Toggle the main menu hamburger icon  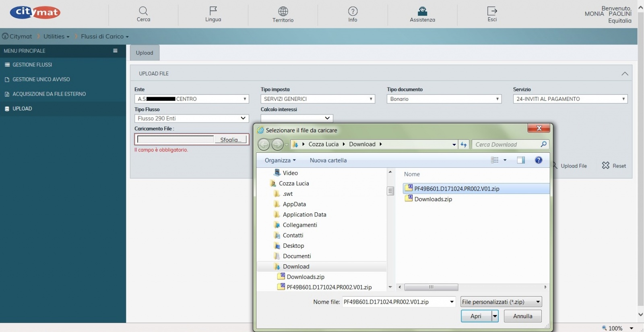click(x=115, y=51)
